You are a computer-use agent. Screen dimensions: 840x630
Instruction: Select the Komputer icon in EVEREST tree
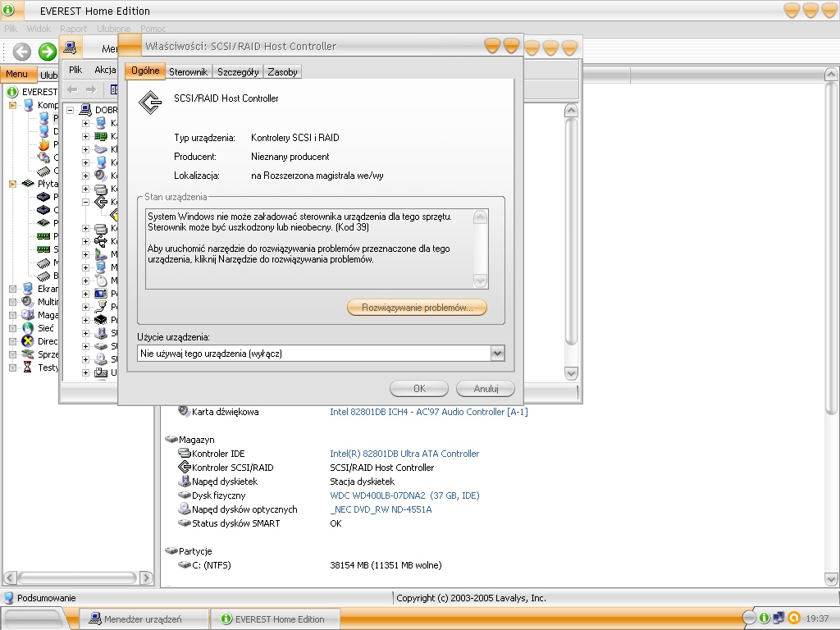click(29, 105)
